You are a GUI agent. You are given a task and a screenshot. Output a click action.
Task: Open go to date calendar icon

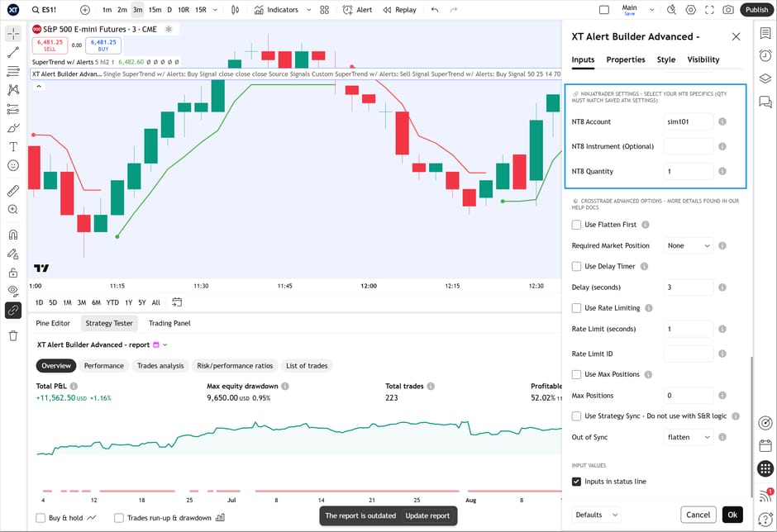point(177,302)
